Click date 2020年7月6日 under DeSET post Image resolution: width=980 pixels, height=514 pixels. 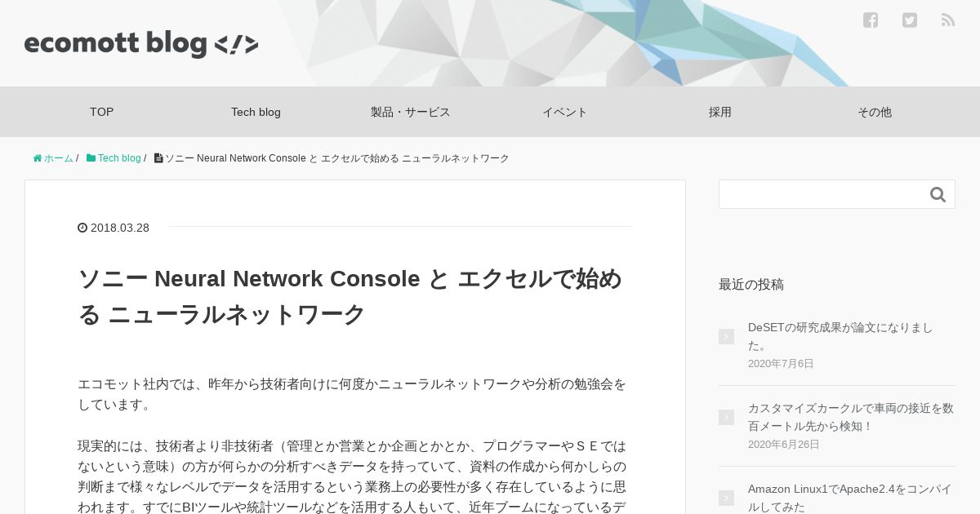pyautogui.click(x=781, y=364)
